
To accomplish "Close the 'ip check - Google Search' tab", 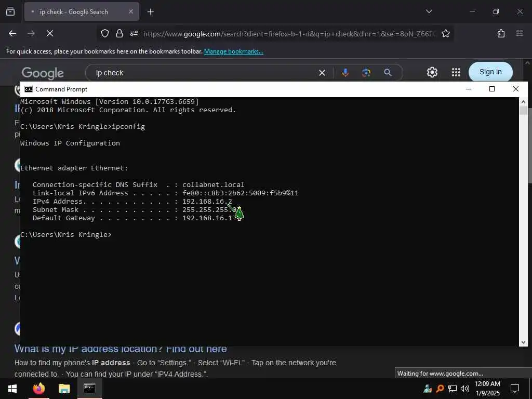I will point(131,12).
